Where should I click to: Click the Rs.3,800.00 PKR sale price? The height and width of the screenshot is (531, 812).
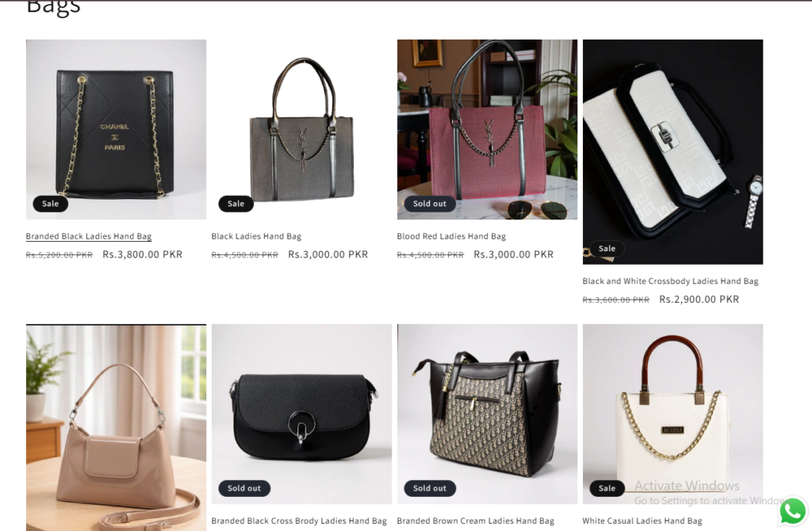(x=143, y=254)
